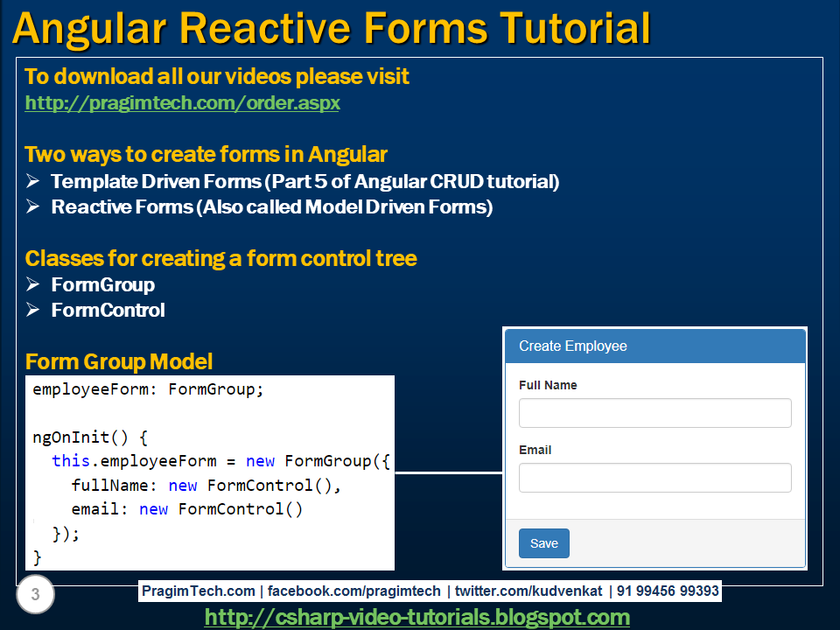Click the employeeForm code snippet block

tap(210, 472)
